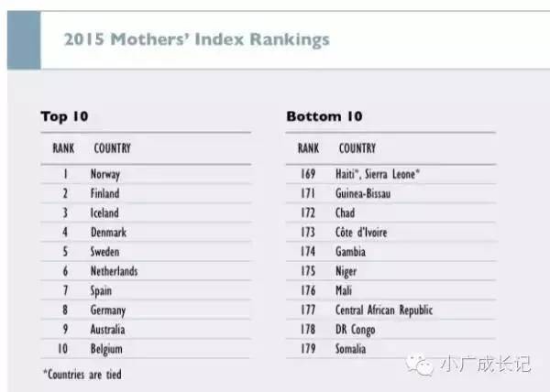Click the Countries are tied footnote
This screenshot has height=392, width=550.
point(82,374)
